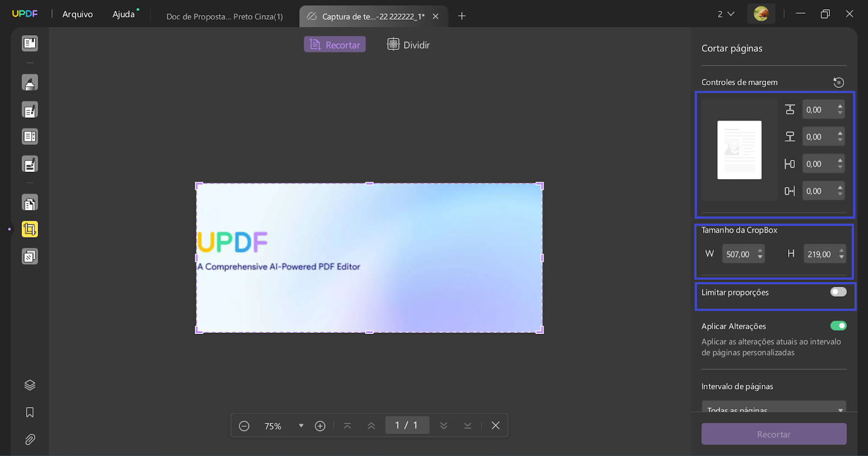
Task: Open a new tab with plus icon
Action: click(462, 16)
